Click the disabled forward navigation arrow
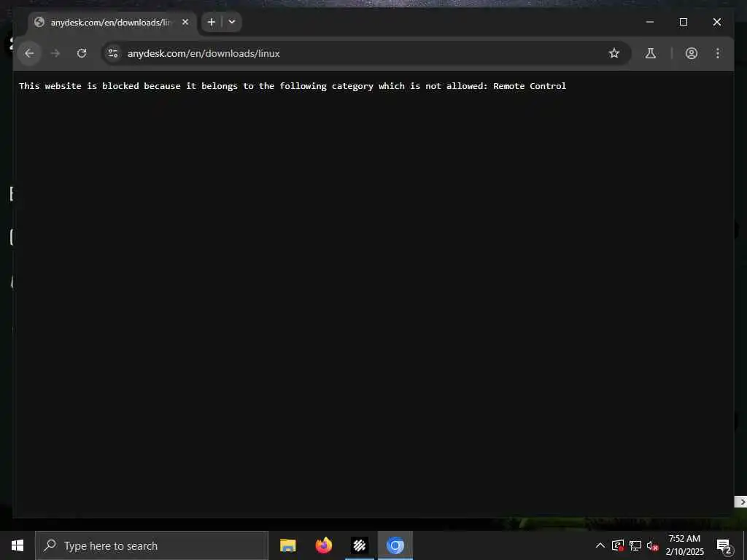 (x=55, y=53)
